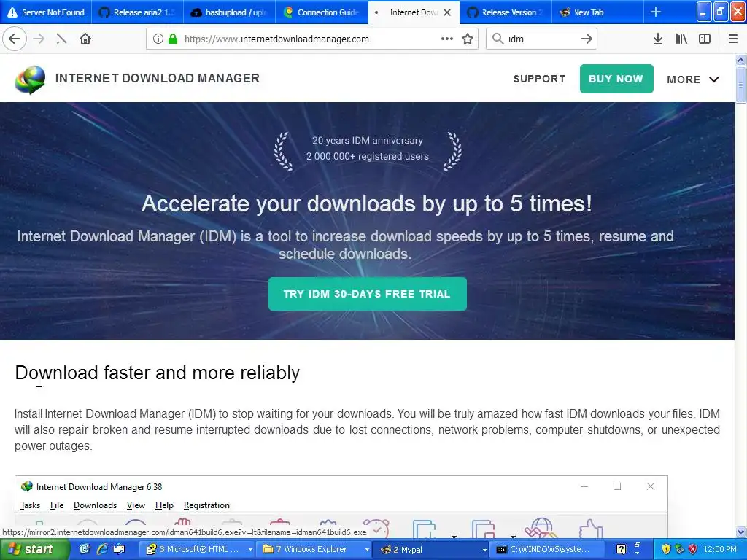
Task: Expand the MORE dropdown menu
Action: (x=693, y=79)
